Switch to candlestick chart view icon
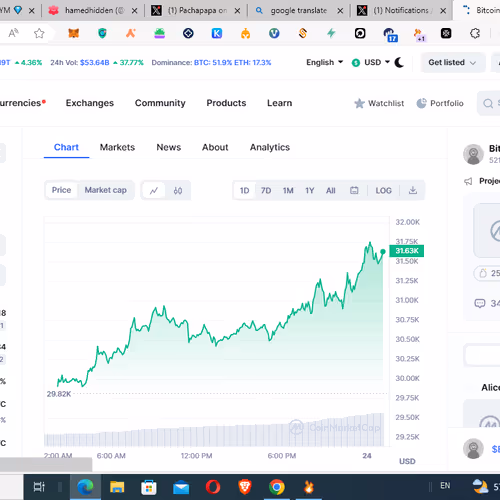Screen dimensions: 500x500 tap(178, 191)
